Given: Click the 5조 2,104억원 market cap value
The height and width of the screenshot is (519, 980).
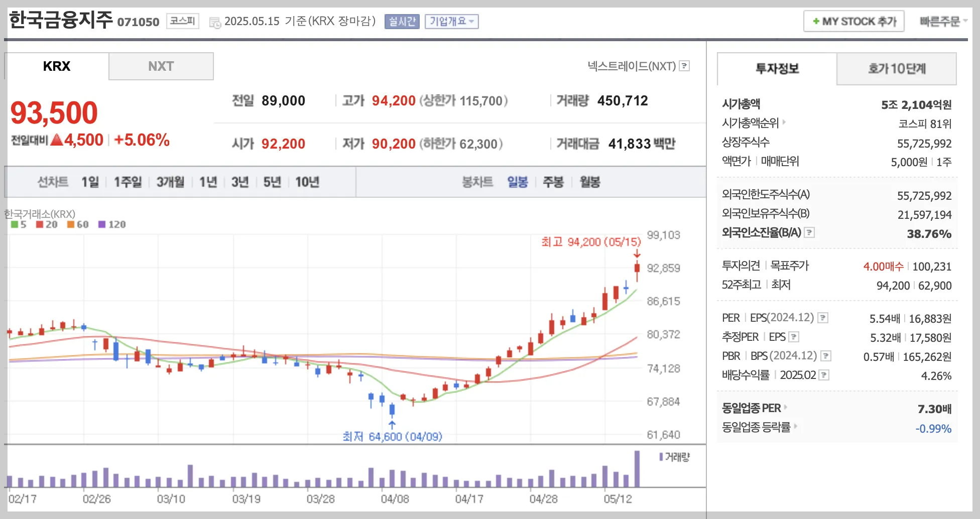Looking at the screenshot, I should coord(916,105).
